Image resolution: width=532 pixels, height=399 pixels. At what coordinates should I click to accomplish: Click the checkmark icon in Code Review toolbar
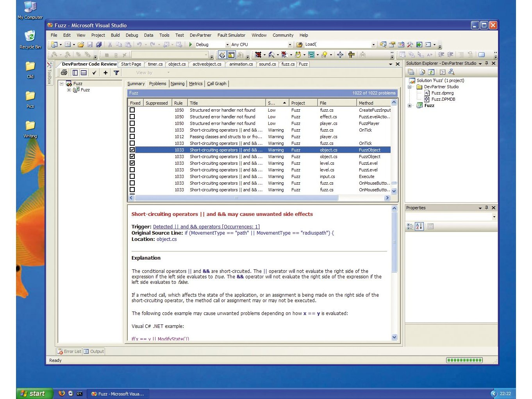click(94, 73)
